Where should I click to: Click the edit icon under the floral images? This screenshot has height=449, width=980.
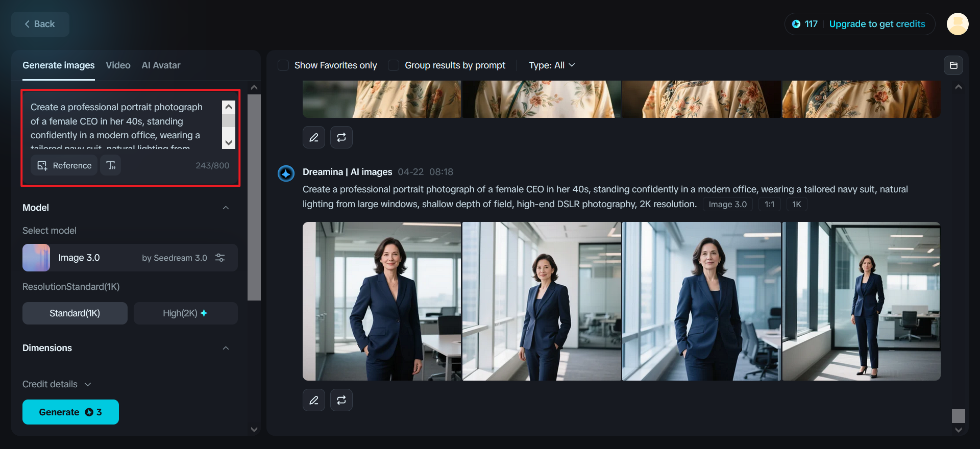pyautogui.click(x=314, y=137)
